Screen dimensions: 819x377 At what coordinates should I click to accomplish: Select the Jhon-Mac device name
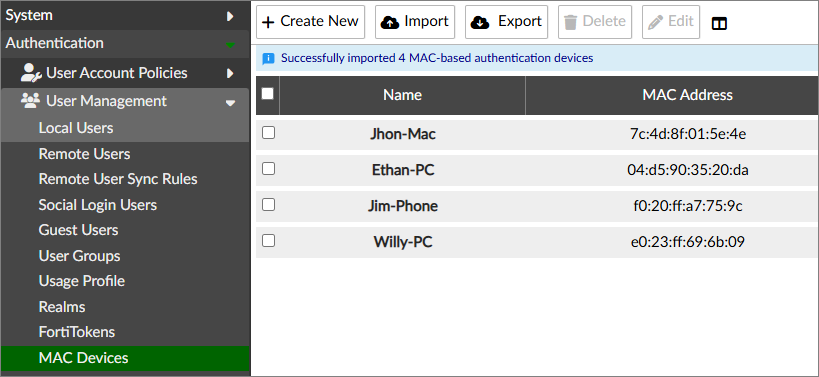coord(403,134)
